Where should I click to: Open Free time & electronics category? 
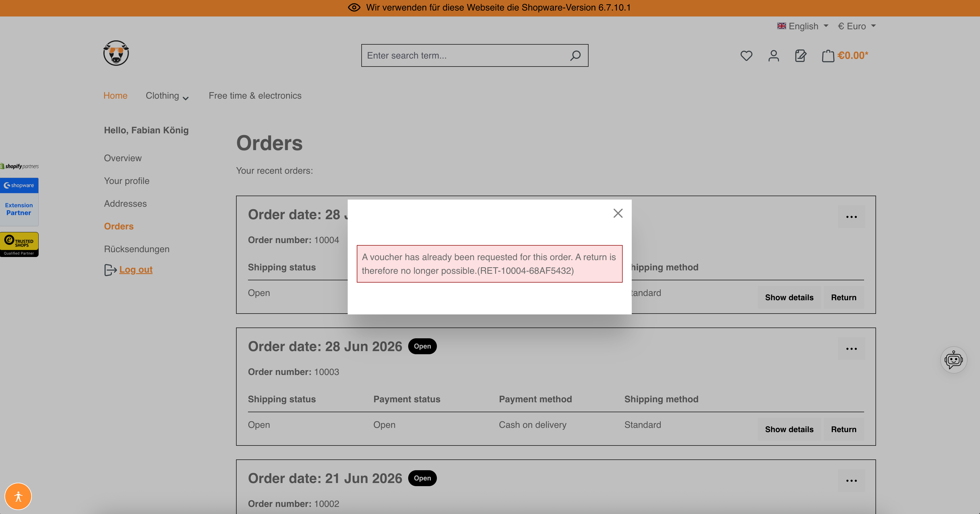coord(255,96)
